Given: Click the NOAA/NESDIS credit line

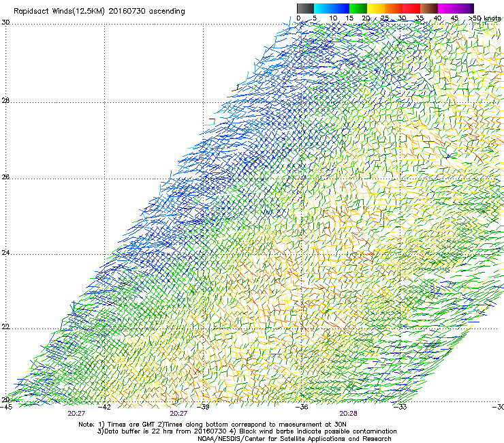Looking at the screenshot, I should [x=294, y=439].
